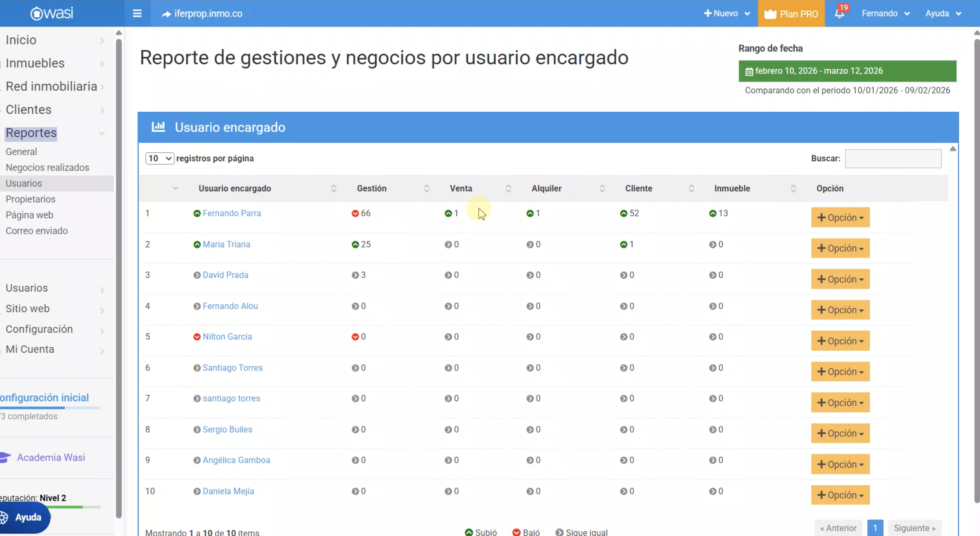
Task: Open Negocios realizados report in the sidebar
Action: pyautogui.click(x=47, y=168)
